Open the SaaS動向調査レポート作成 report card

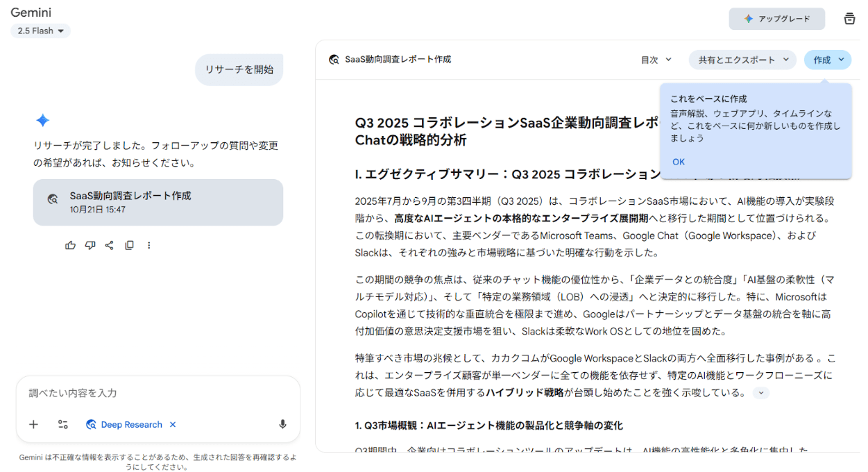(158, 202)
